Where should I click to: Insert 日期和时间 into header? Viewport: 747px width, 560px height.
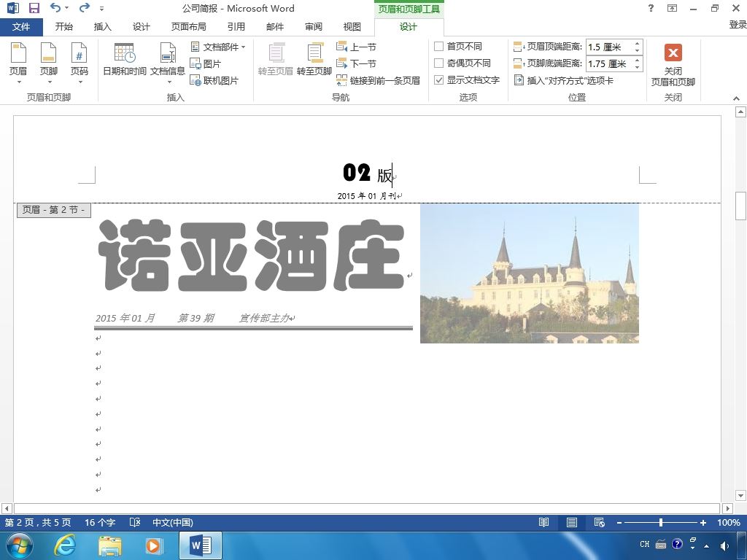[x=124, y=60]
